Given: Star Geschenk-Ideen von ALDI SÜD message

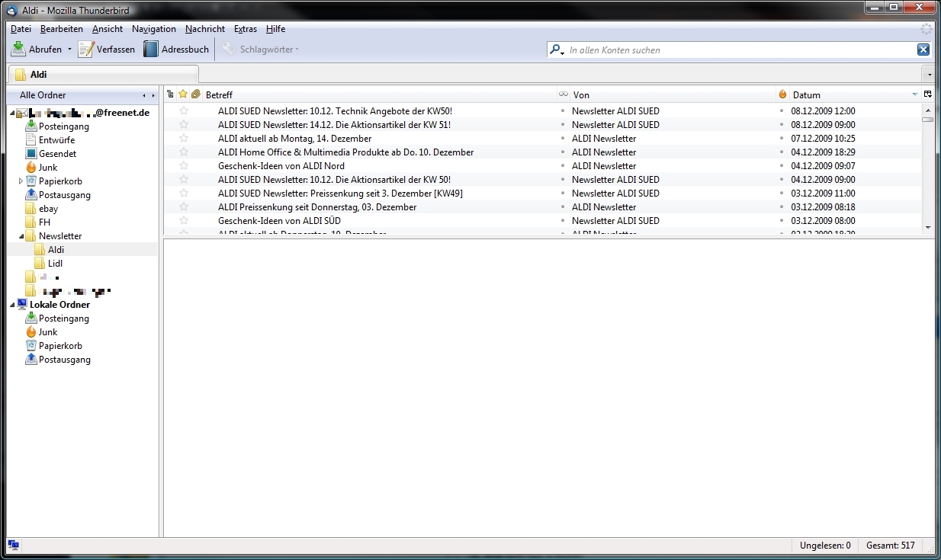Looking at the screenshot, I should coord(183,221).
